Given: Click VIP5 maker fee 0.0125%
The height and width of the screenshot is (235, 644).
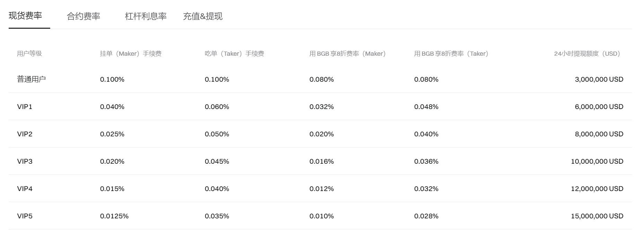Looking at the screenshot, I should 114,216.
